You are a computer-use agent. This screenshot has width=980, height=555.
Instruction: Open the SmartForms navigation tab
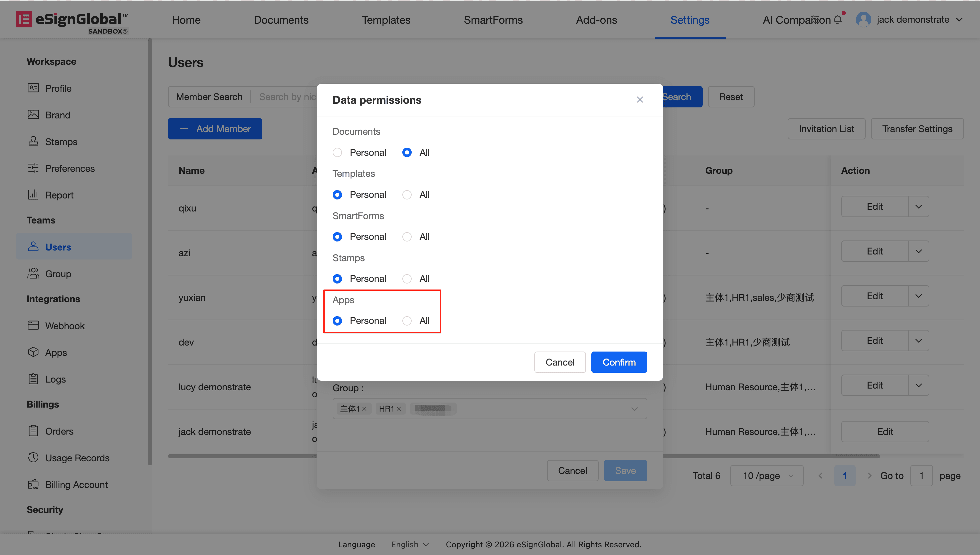tap(493, 20)
